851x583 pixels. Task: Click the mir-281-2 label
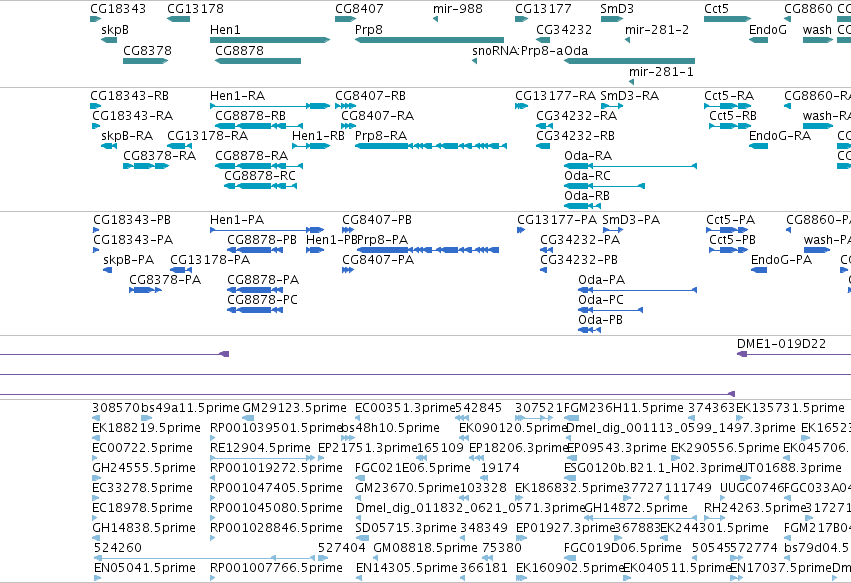tap(657, 30)
